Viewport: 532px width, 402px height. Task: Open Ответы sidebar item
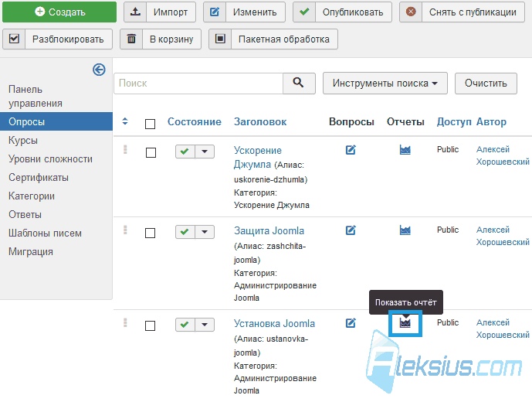[25, 215]
